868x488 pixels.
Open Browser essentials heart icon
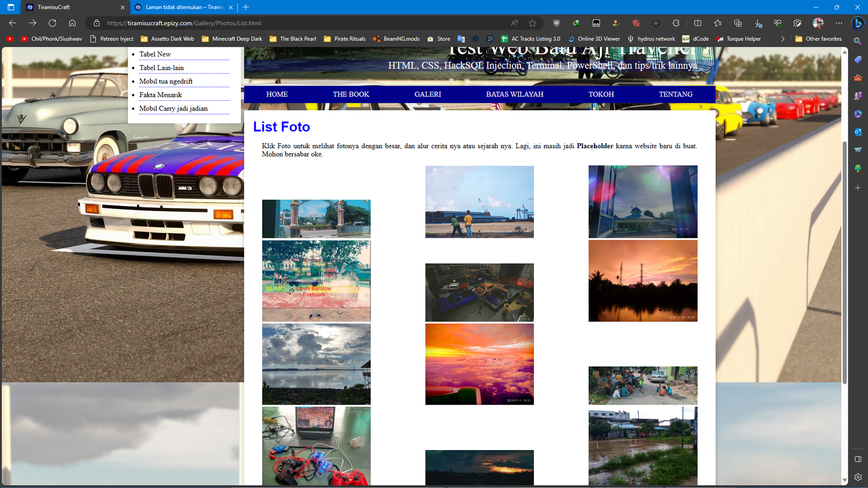pyautogui.click(x=778, y=23)
